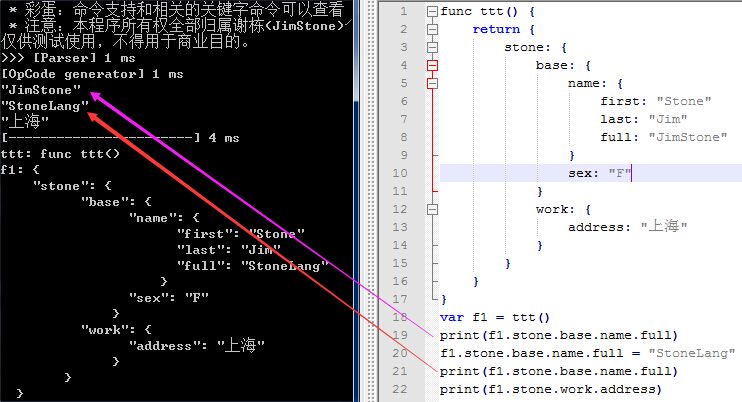The width and height of the screenshot is (742, 402).
Task: Click the f1.stone.base.name.full = "StoneLang" assignment line
Action: (x=587, y=353)
